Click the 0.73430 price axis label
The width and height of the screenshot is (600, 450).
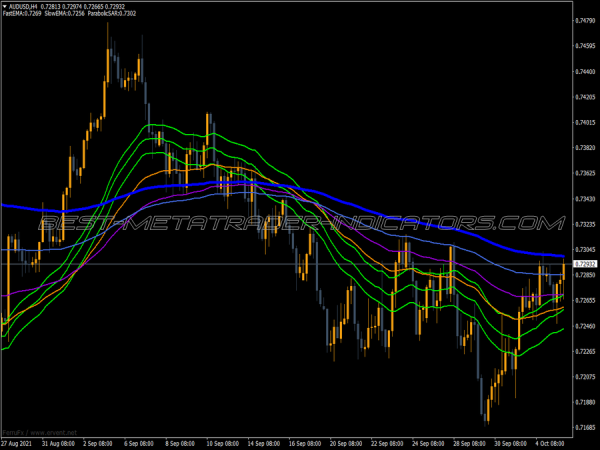coord(585,199)
